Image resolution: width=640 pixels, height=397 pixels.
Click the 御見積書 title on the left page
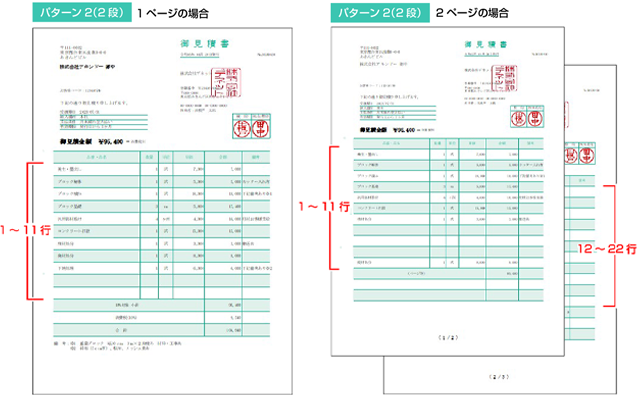(205, 44)
